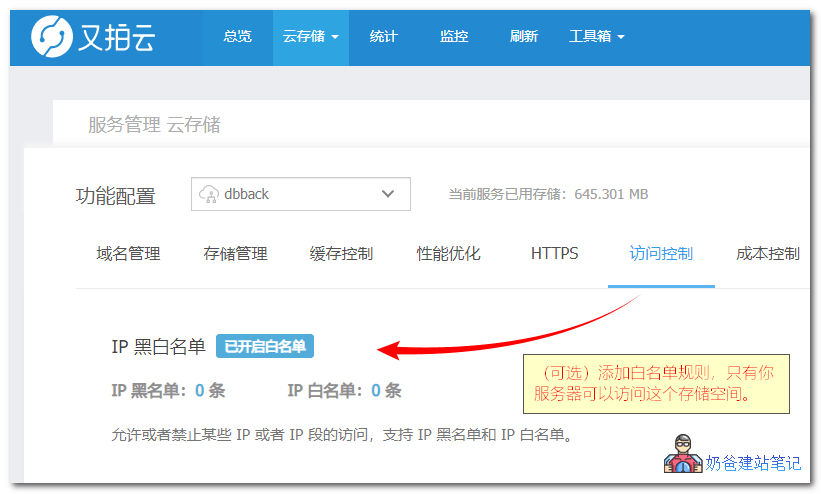Click the 允许或者禁止某些 IP description text
Image resolution: width=821 pixels, height=494 pixels.
tap(342, 435)
